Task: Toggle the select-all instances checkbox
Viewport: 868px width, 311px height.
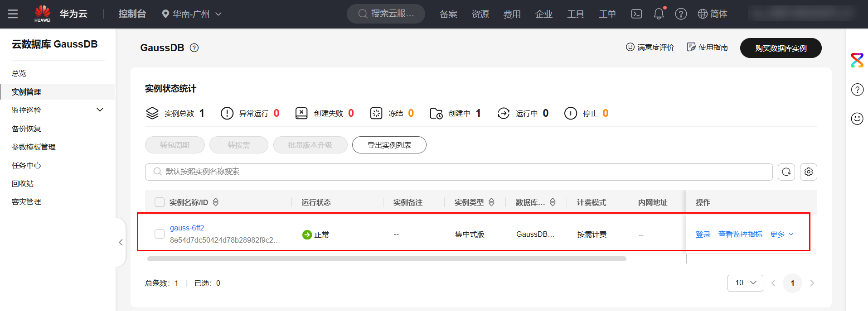Action: pyautogui.click(x=160, y=202)
